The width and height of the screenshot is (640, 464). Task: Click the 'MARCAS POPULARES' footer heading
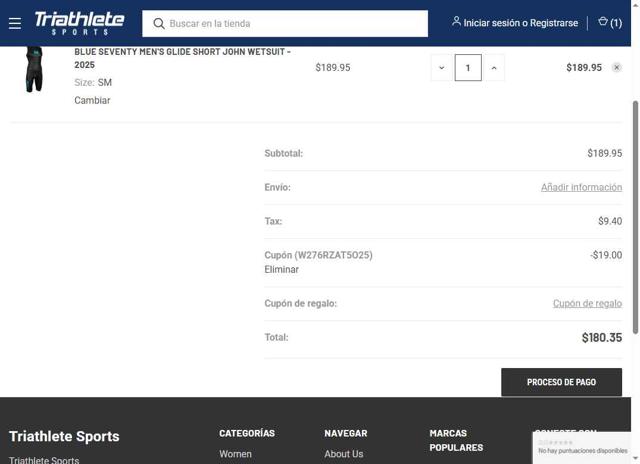click(456, 440)
